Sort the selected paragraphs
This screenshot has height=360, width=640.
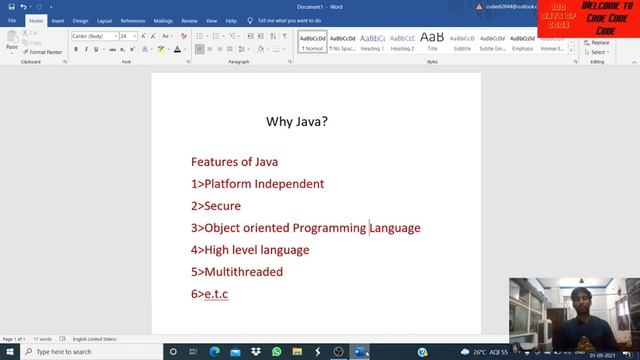pos(273,36)
